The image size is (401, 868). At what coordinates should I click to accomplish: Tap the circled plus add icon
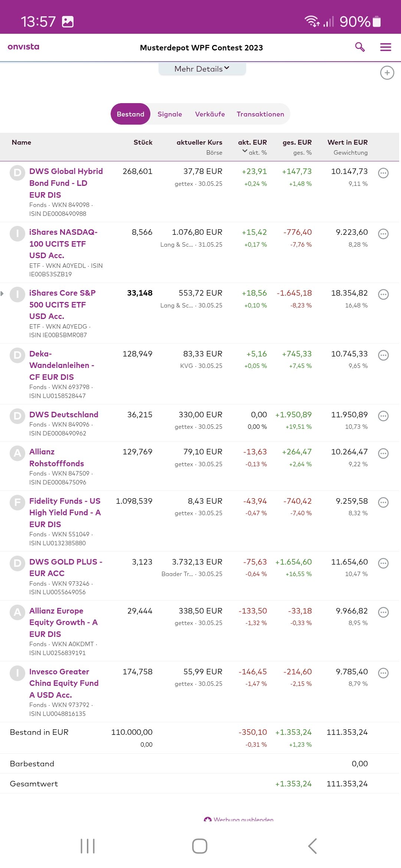[x=387, y=73]
